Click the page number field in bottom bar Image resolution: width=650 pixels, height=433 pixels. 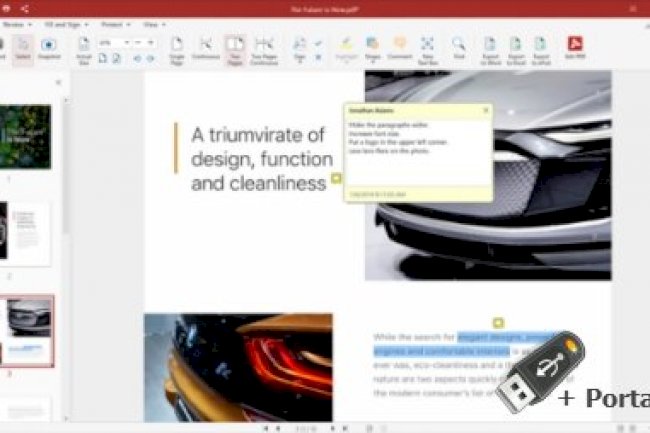(x=306, y=428)
